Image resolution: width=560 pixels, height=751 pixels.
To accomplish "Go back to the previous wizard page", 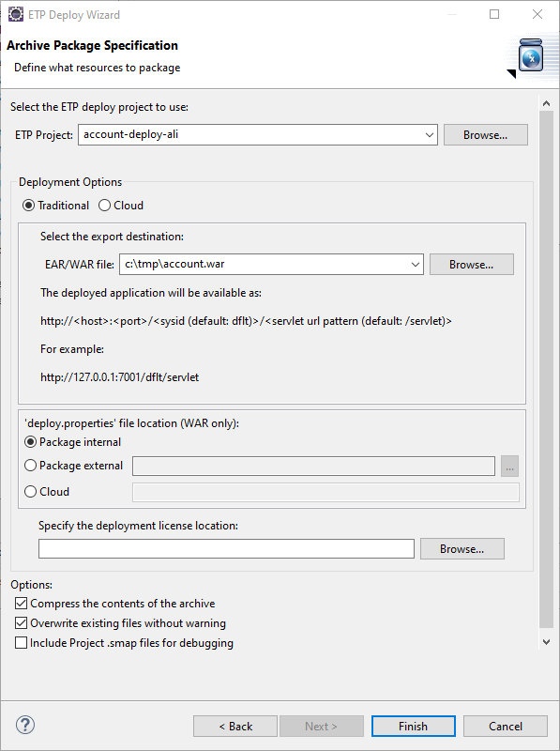I will pyautogui.click(x=235, y=726).
